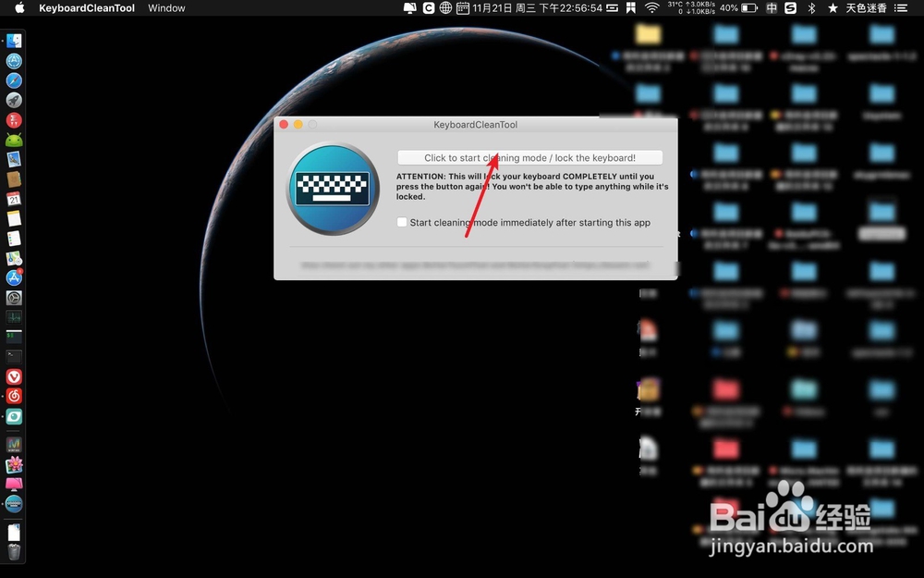924x578 pixels.
Task: Click the KeyboardCleanTool keyboard logo
Action: (x=333, y=189)
